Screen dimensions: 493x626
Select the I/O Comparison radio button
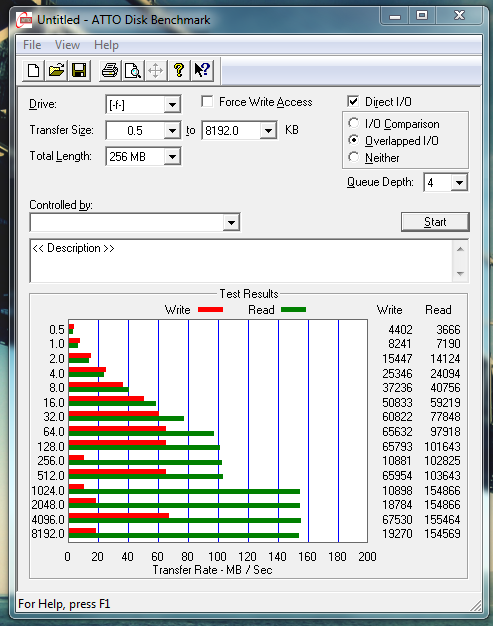tap(353, 123)
